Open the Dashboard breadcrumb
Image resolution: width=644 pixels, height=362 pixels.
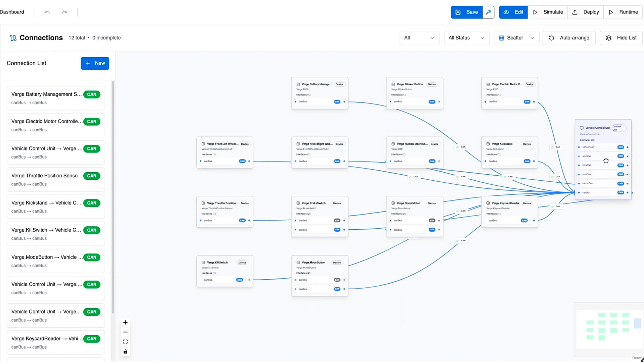(12, 12)
